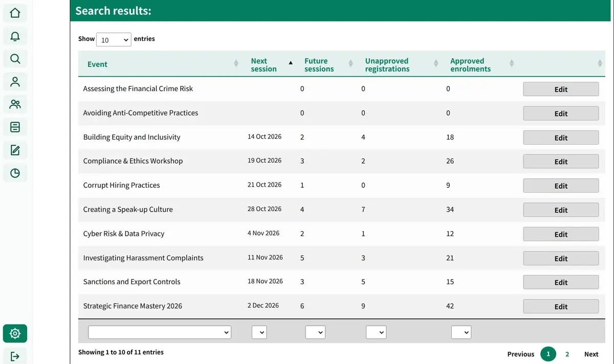Open the Show entries count dropdown
The height and width of the screenshot is (364, 614).
(x=114, y=39)
